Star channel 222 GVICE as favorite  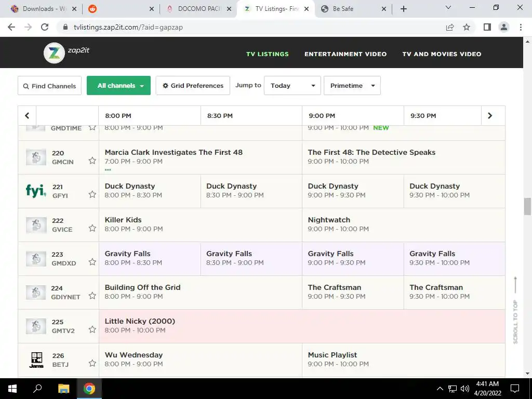[92, 228]
